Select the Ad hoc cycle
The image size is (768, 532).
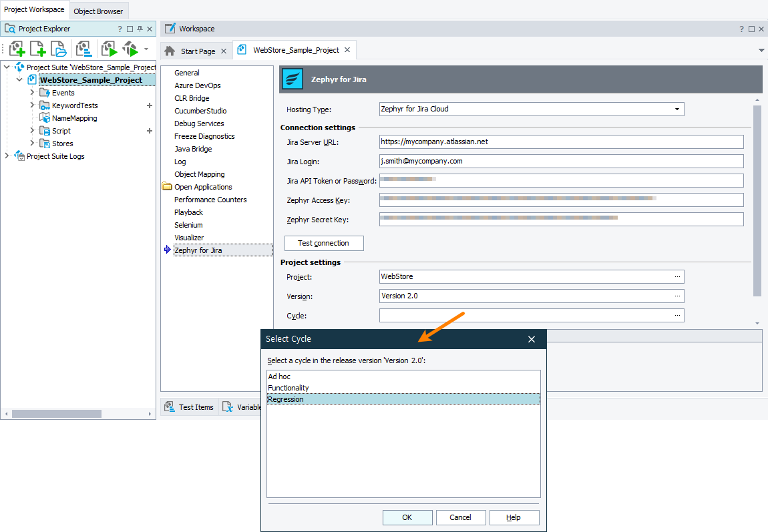click(x=403, y=376)
